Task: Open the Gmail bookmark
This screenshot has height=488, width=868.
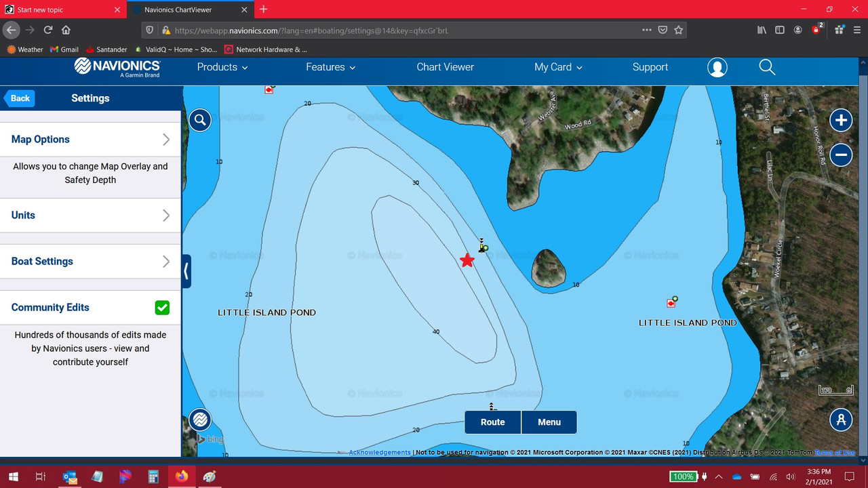Action: point(64,49)
